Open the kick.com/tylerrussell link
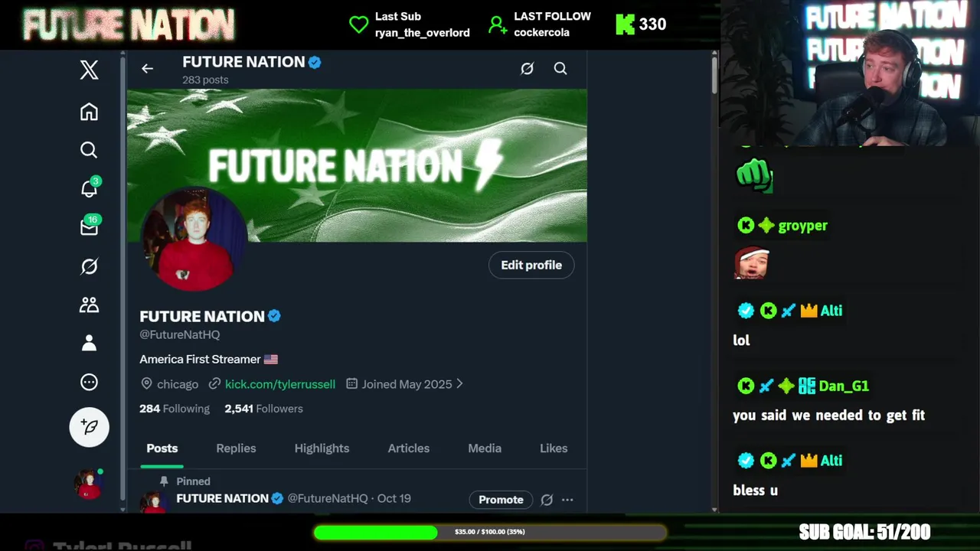 280,384
